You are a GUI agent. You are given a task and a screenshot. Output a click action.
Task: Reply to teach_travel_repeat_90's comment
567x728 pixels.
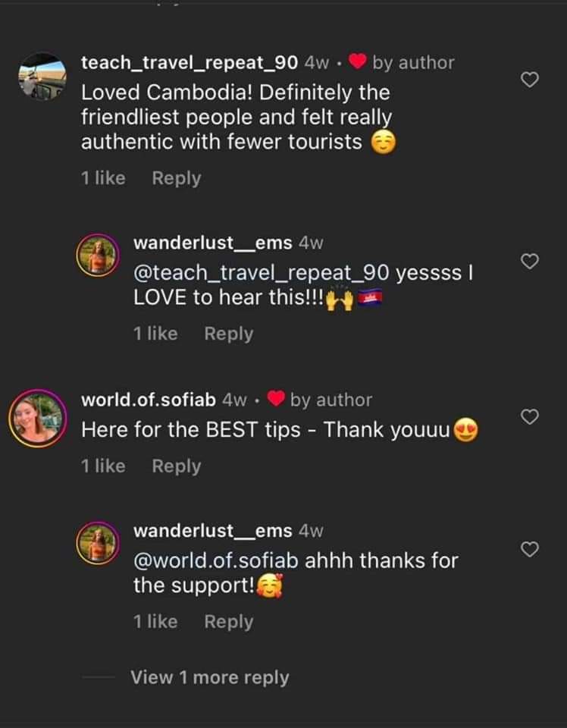pos(176,178)
